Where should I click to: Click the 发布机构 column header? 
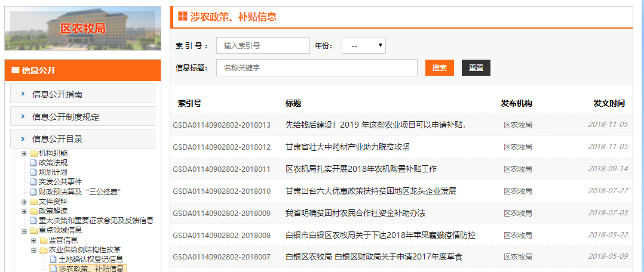tap(517, 103)
